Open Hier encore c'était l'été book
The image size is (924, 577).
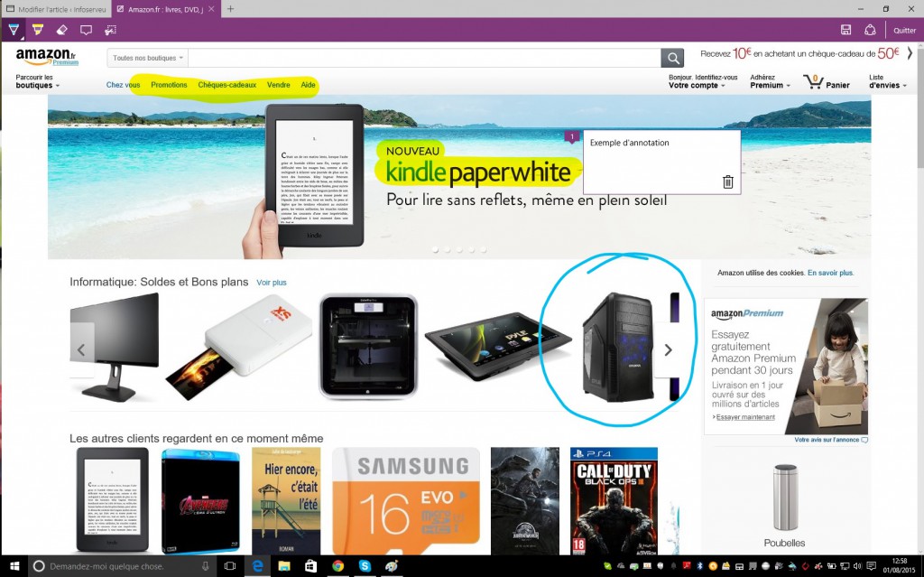(286, 501)
